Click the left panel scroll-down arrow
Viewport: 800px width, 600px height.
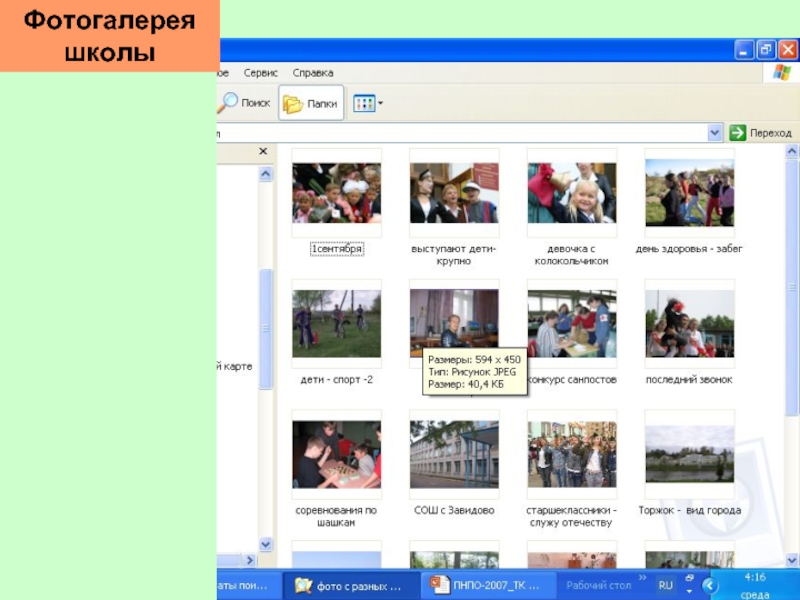(266, 545)
